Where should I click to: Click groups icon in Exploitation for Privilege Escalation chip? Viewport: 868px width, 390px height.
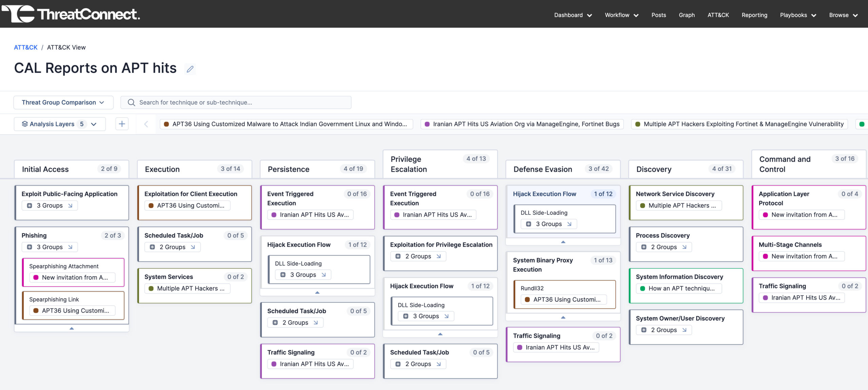point(398,256)
